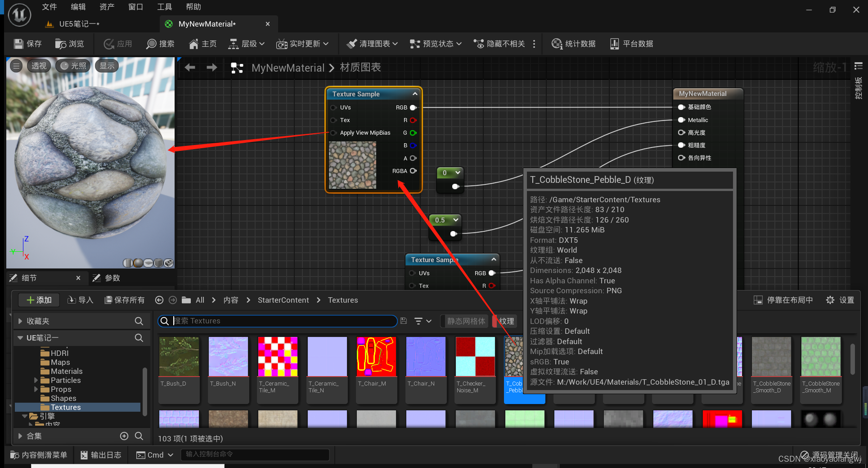Click the RGB output pin of top Texture Sample
Screen dimensions: 868x468
[413, 108]
